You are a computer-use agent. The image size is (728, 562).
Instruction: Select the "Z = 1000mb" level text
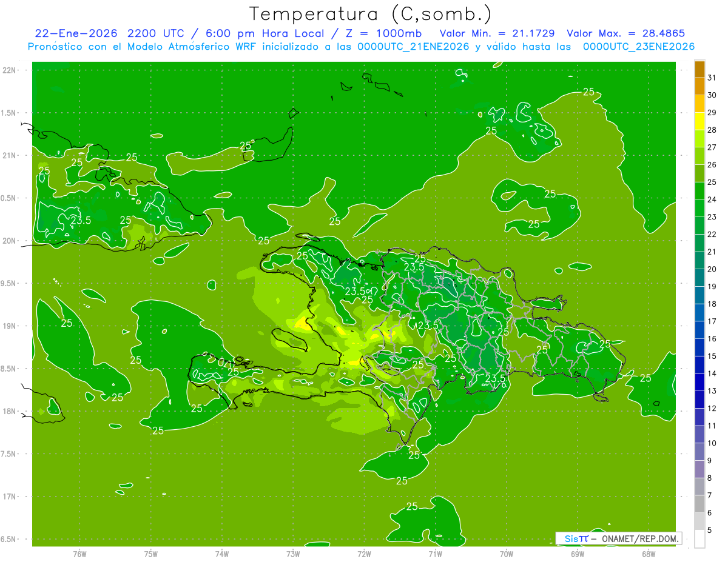383,33
